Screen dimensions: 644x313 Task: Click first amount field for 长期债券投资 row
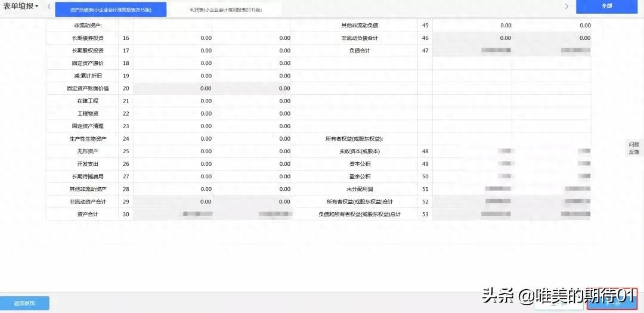click(x=172, y=38)
